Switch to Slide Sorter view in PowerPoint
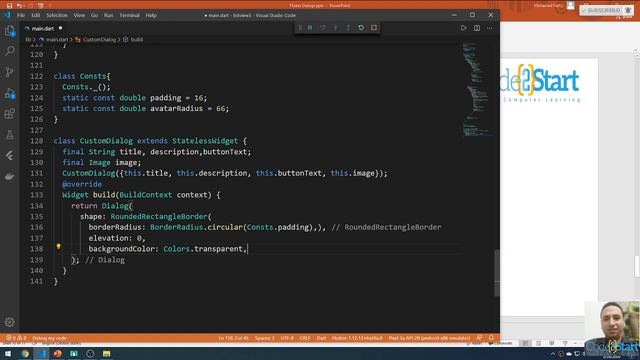The image size is (640, 360). (538, 343)
